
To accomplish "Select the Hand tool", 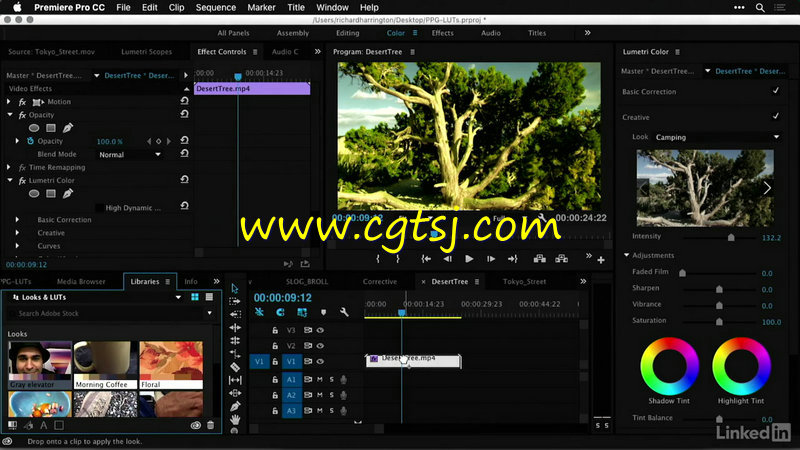I will (235, 419).
